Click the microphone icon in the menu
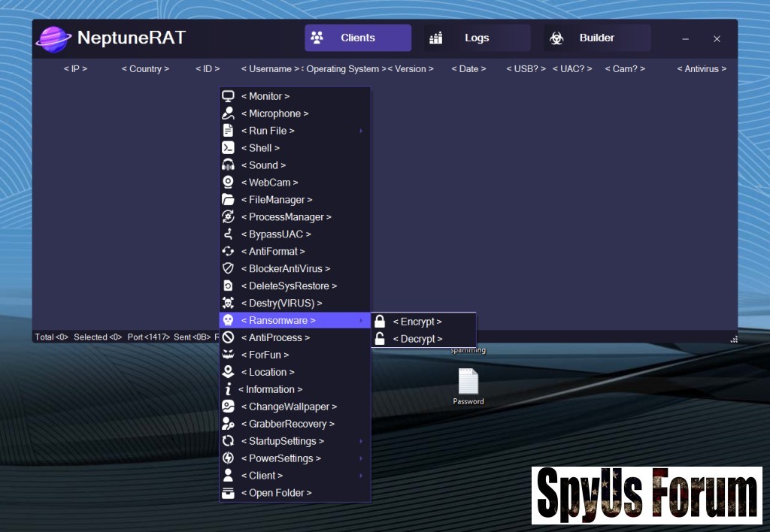This screenshot has width=770, height=532. [228, 113]
